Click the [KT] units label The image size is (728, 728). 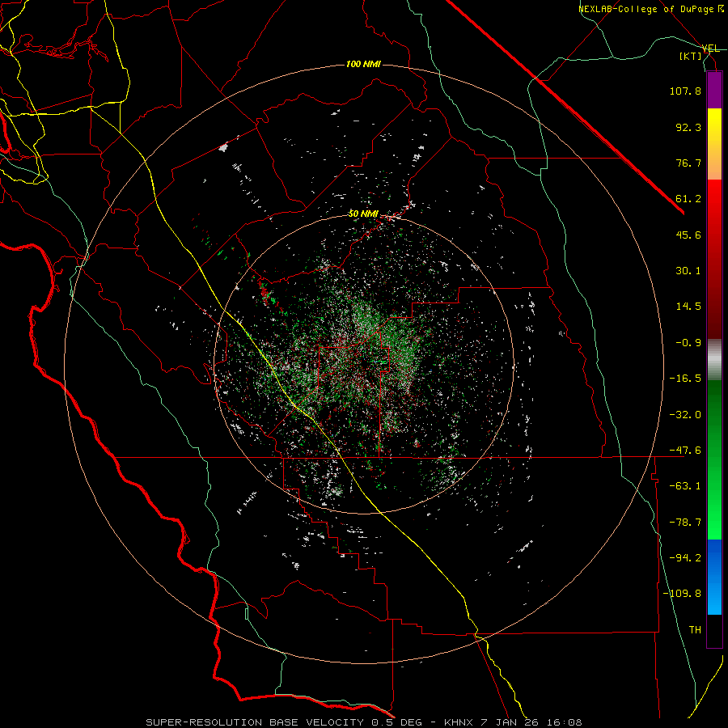[691, 56]
